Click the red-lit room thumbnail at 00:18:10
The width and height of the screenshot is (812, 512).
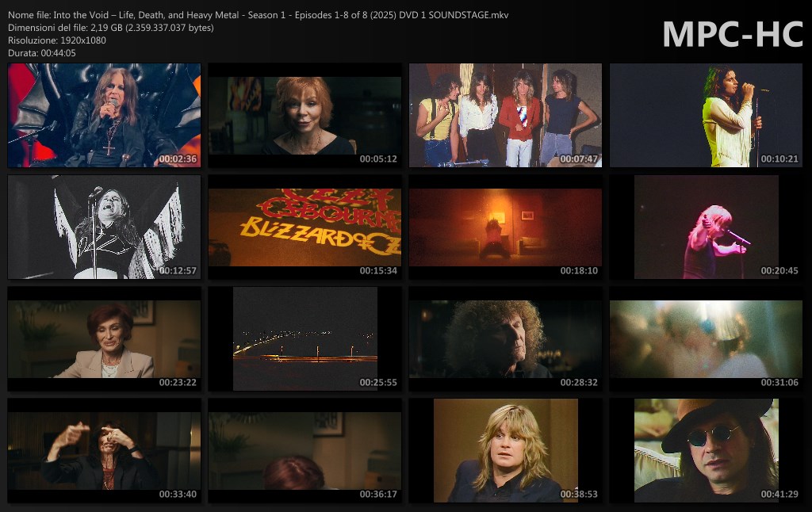tap(505, 227)
